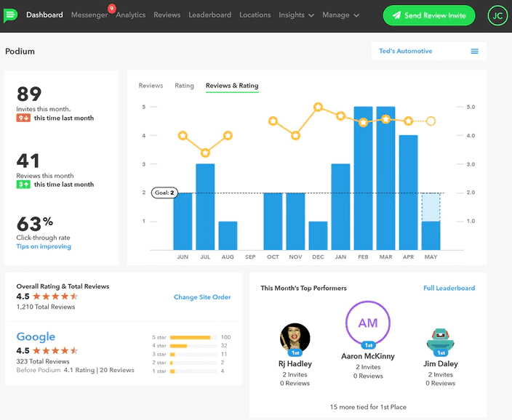The image size is (512, 420).
Task: Select the NOV rating star marker
Action: coord(295,135)
